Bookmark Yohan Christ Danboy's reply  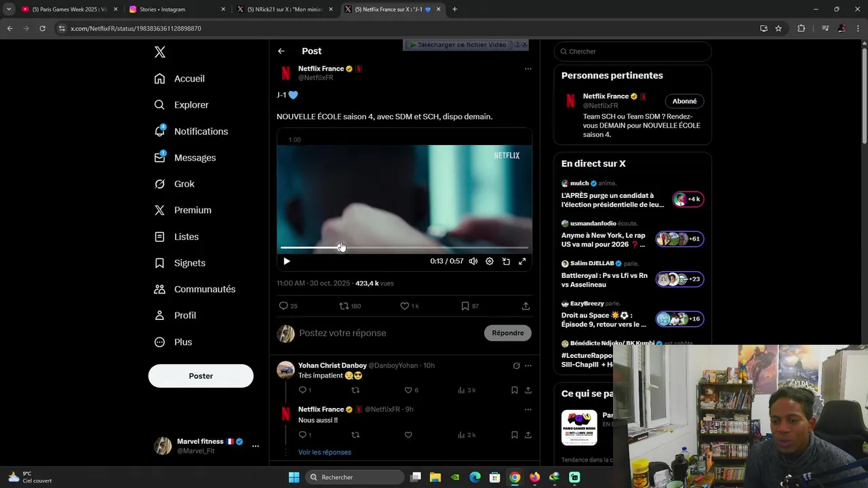coord(515,390)
